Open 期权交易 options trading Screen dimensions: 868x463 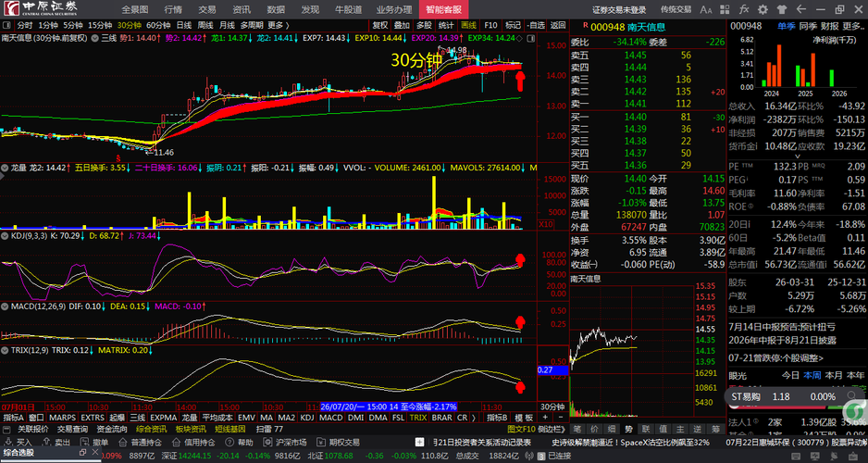tap(339, 443)
